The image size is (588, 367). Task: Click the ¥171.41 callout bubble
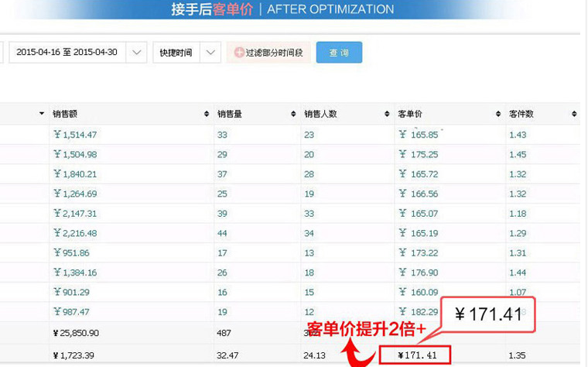tap(487, 315)
